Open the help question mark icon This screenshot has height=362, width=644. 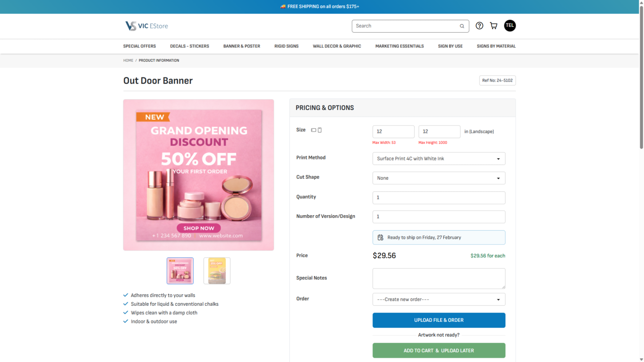(479, 26)
